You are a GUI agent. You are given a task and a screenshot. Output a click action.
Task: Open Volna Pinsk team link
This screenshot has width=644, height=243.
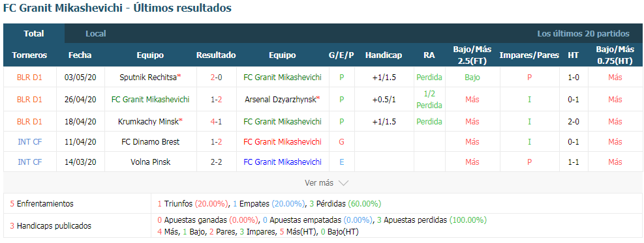click(150, 162)
